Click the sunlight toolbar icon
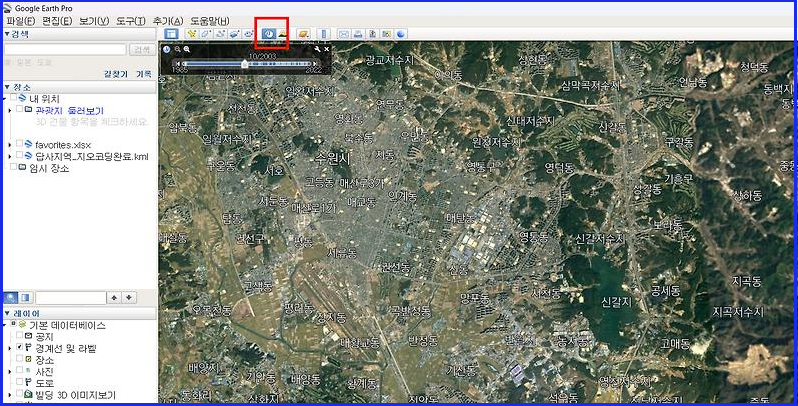This screenshot has width=798, height=406. point(283,34)
